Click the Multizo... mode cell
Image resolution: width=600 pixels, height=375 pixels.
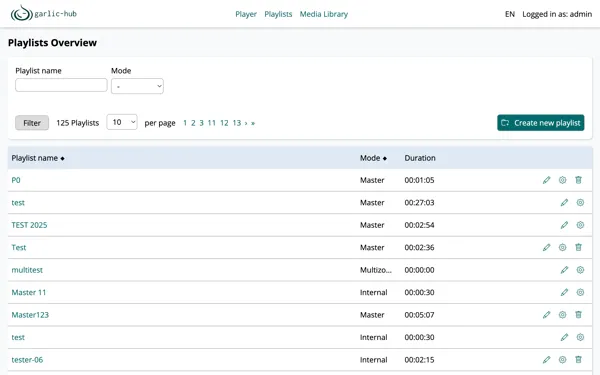[x=376, y=270]
